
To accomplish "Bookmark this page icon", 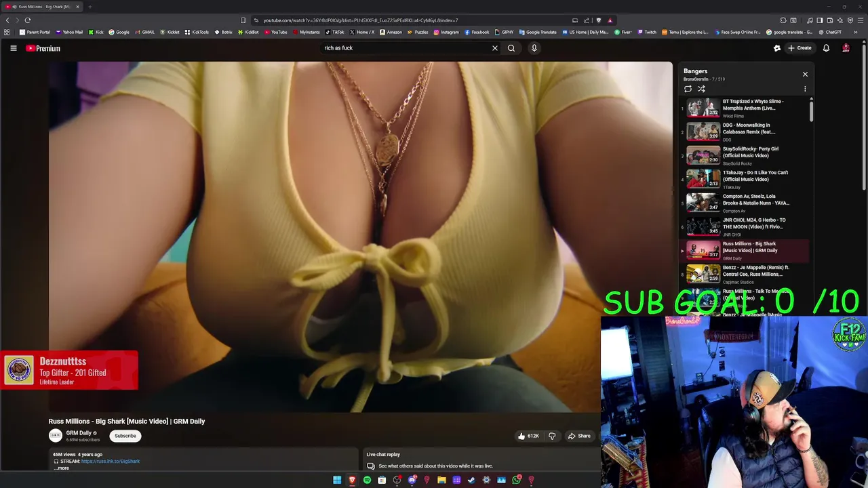I will [x=243, y=20].
